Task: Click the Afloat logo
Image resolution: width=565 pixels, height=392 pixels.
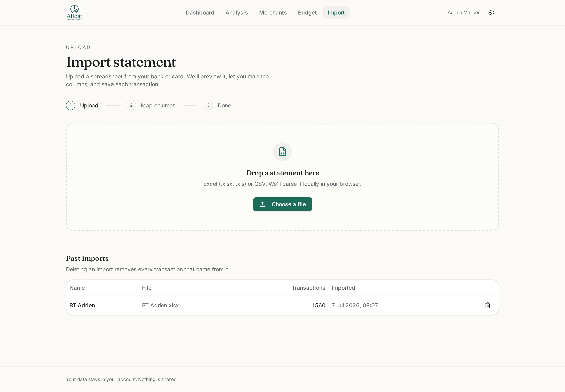Action: [74, 13]
